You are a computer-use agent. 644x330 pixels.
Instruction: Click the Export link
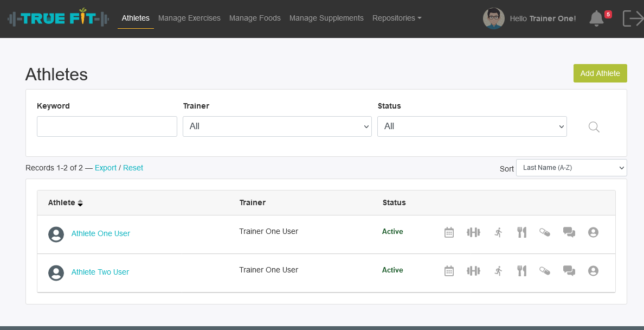[x=105, y=168]
